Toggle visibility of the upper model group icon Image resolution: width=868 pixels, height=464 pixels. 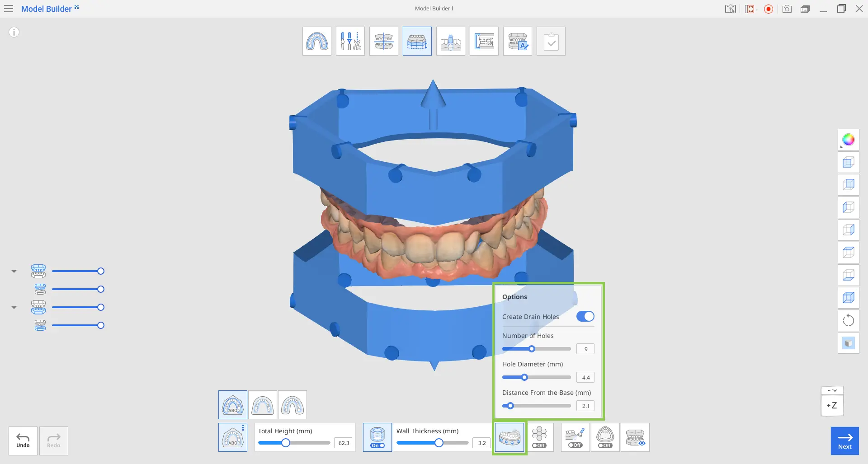[38, 271]
